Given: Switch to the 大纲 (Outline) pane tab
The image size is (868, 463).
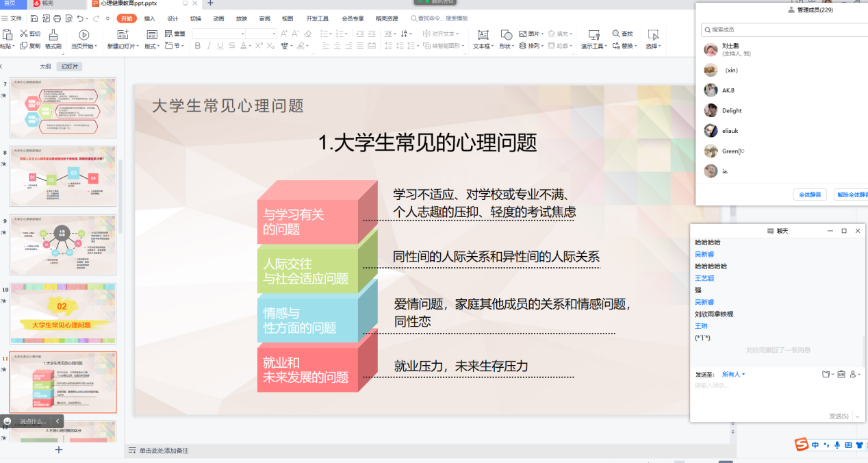Looking at the screenshot, I should pyautogui.click(x=45, y=66).
